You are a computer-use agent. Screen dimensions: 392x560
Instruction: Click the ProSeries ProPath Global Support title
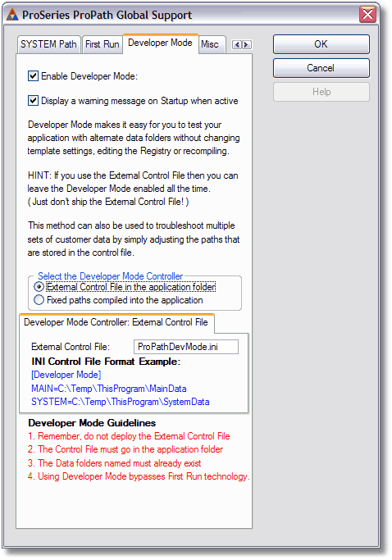[107, 15]
